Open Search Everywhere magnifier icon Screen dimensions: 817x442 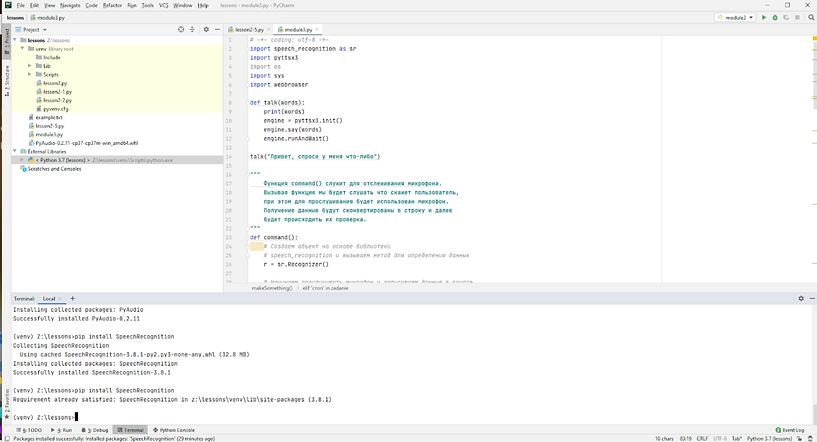[811, 17]
